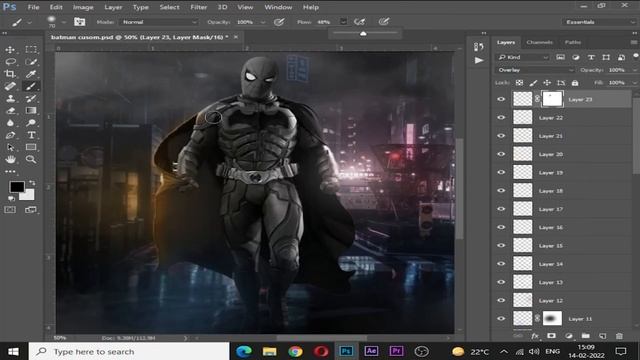Screen dimensions: 640x360
Task: Select the Dodge tool
Action: coord(31,123)
